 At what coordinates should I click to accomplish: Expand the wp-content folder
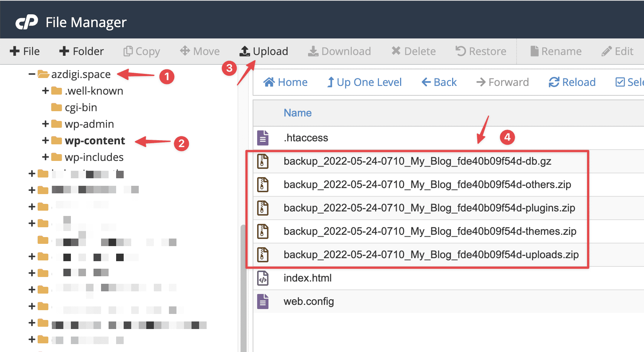pyautogui.click(x=45, y=140)
